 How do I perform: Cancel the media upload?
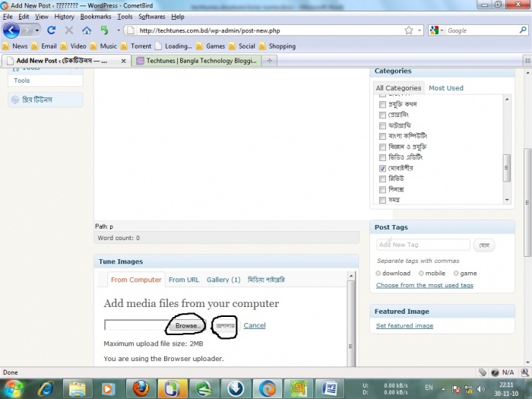[x=255, y=325]
